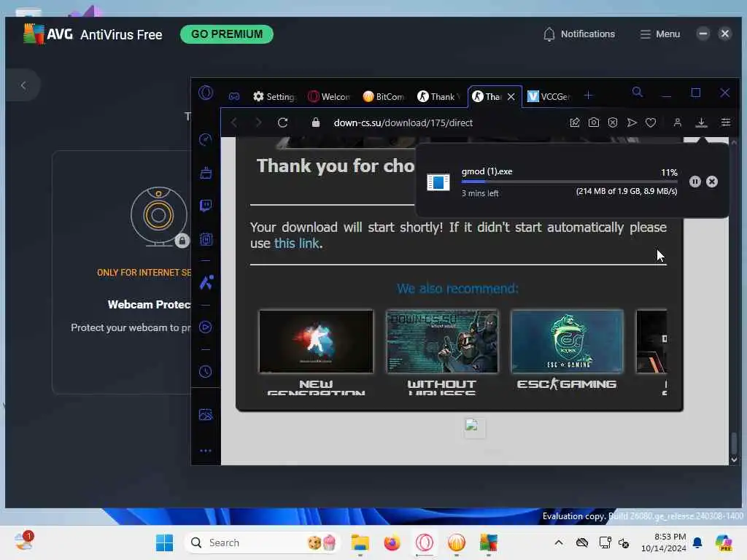Screen dimensions: 747x560
Task: Click the gmod (1).exe file name
Action: 487,171
